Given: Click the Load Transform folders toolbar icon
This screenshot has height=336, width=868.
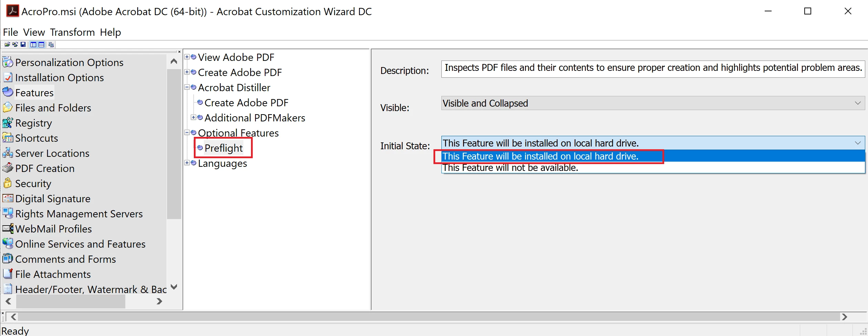Looking at the screenshot, I should click(15, 44).
